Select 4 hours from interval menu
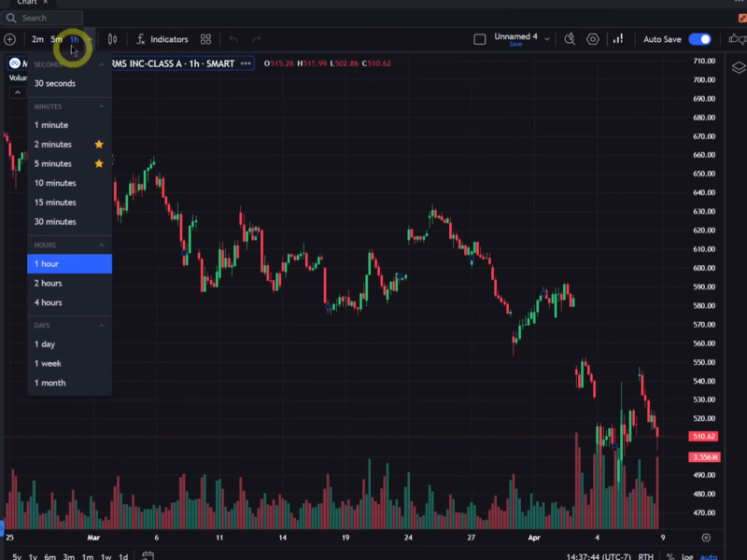Viewport: 747px width, 560px height. [x=49, y=302]
